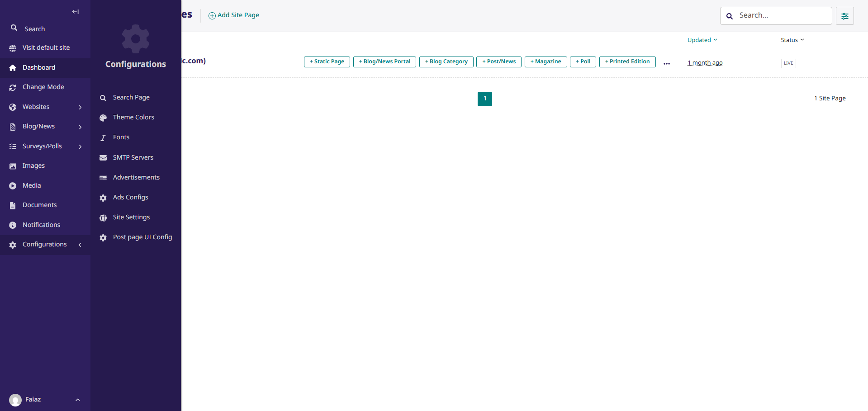Collapse the Configurations submenu chevron
The image size is (868, 411).
coord(80,245)
